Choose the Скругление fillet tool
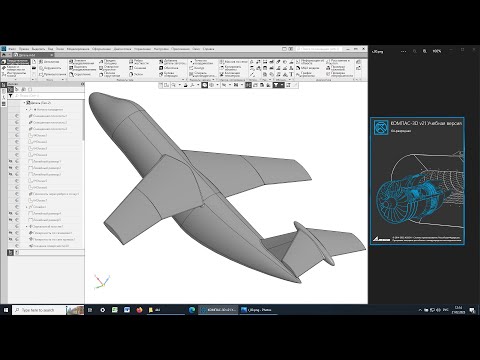Image resolution: width=480 pixels, height=360 pixels. 80,74
